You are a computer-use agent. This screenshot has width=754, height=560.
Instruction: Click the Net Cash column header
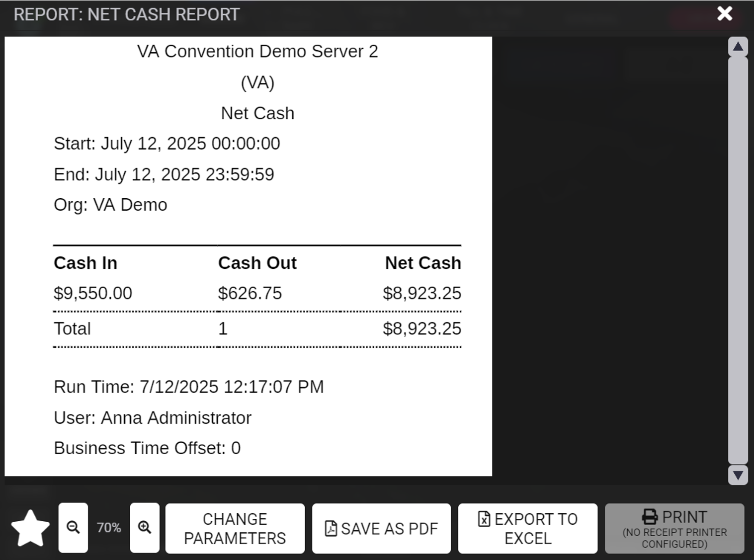[x=423, y=263]
